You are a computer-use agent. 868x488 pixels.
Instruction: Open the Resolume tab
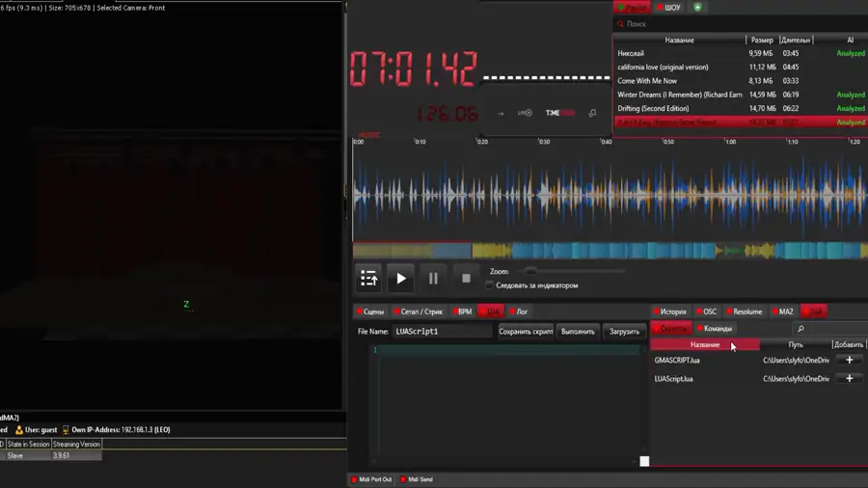746,312
